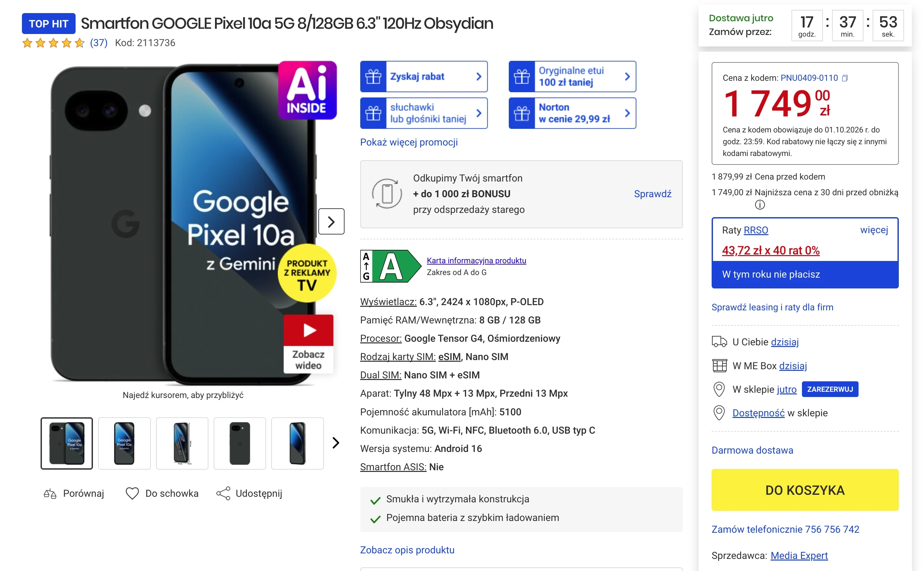Show next main product image
The height and width of the screenshot is (571, 924).
(x=331, y=221)
